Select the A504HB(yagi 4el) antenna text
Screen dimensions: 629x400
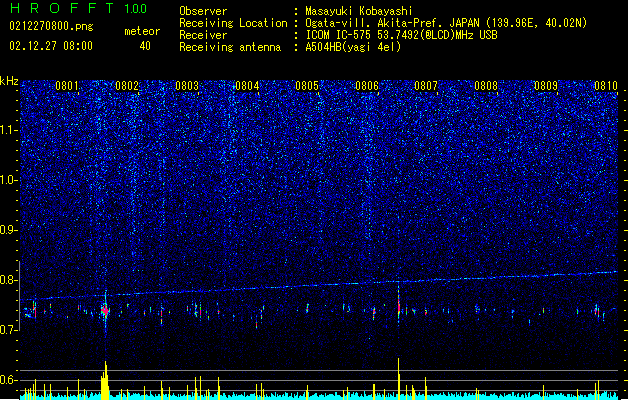tap(353, 47)
